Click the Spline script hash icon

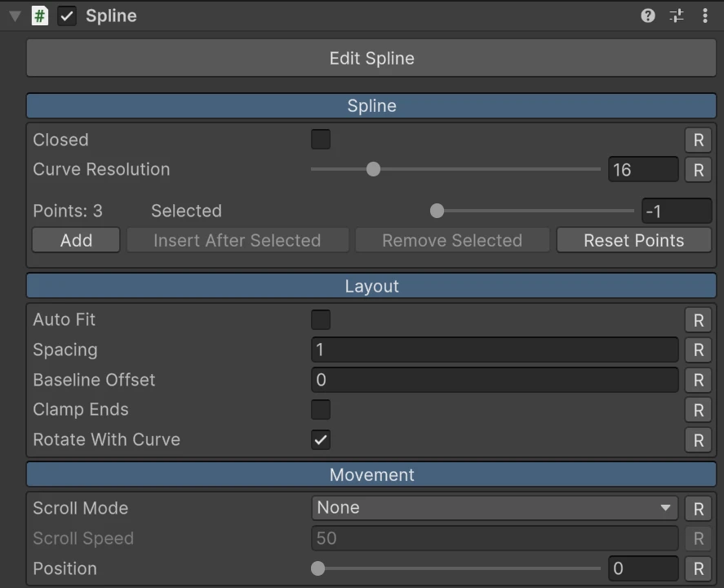[40, 16]
